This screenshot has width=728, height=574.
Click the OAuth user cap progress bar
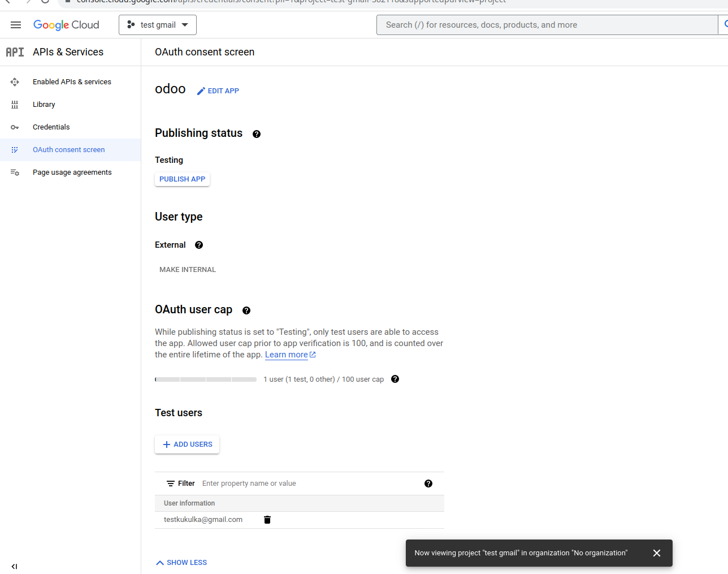point(206,379)
